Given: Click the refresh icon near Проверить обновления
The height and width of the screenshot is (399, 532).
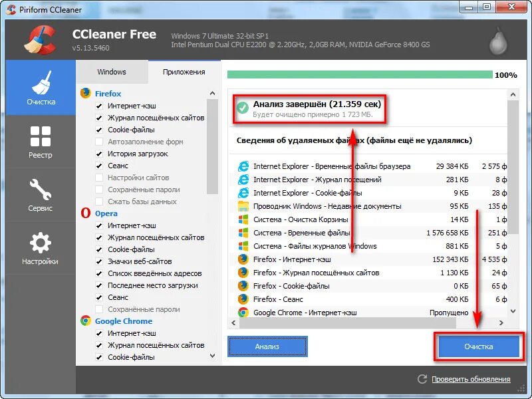Looking at the screenshot, I should click(x=422, y=379).
